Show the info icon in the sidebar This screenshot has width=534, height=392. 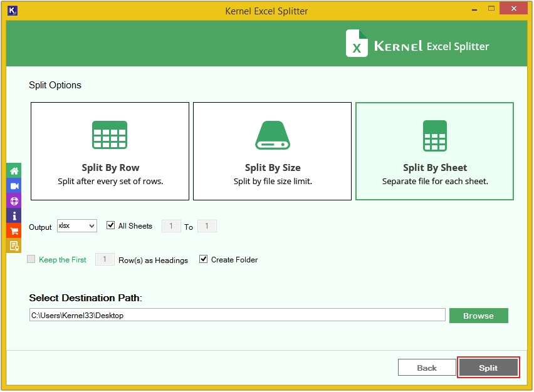click(x=14, y=216)
